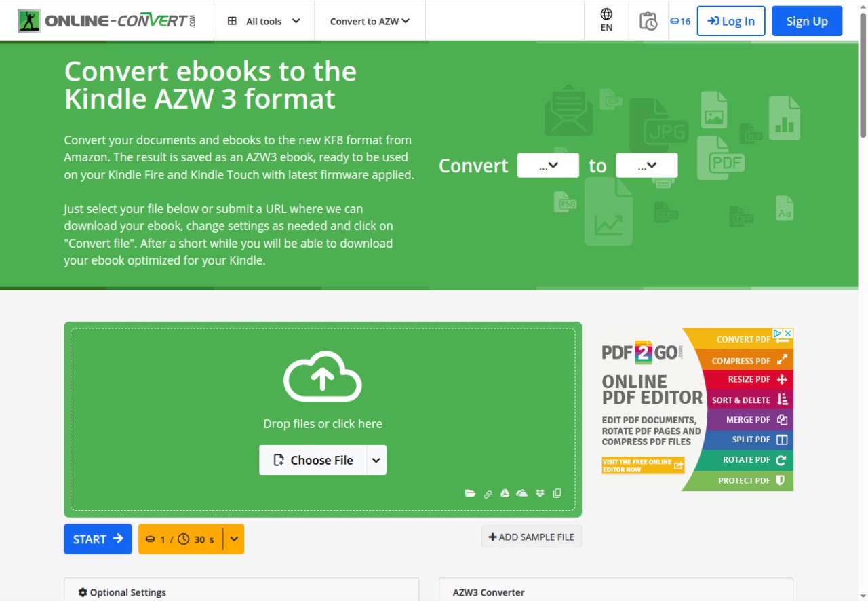
Task: Click the PDF2Go logo in the ad
Action: 642,352
